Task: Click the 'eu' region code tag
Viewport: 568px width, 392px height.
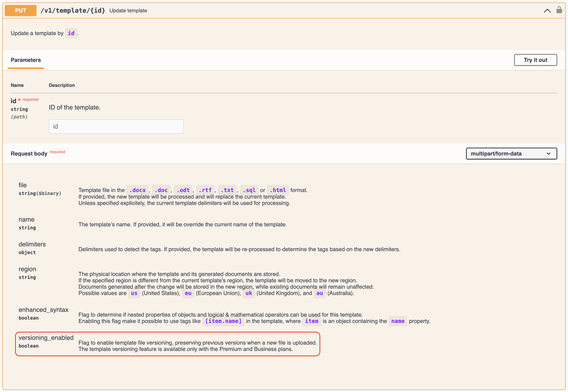Action: point(188,293)
